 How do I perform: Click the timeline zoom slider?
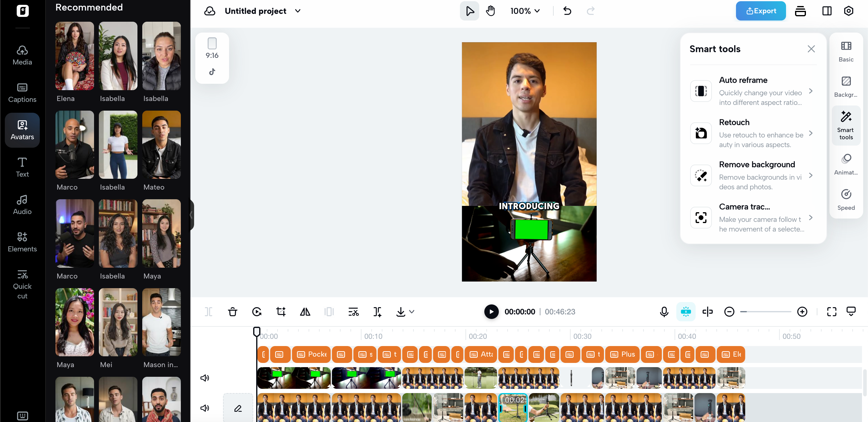[766, 312]
